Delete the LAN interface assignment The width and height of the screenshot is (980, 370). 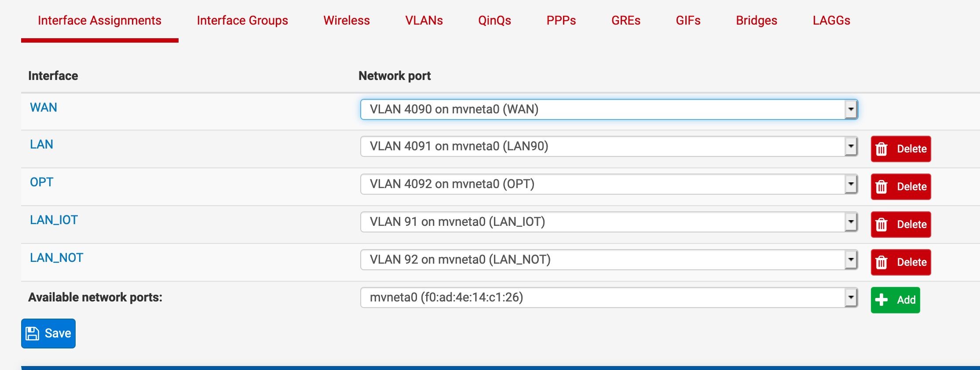[900, 149]
